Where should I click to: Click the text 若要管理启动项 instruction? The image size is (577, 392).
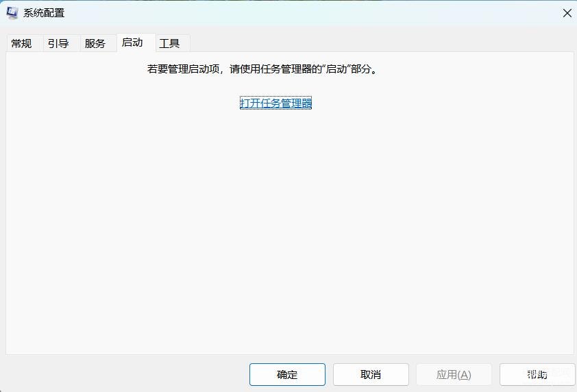click(262, 69)
